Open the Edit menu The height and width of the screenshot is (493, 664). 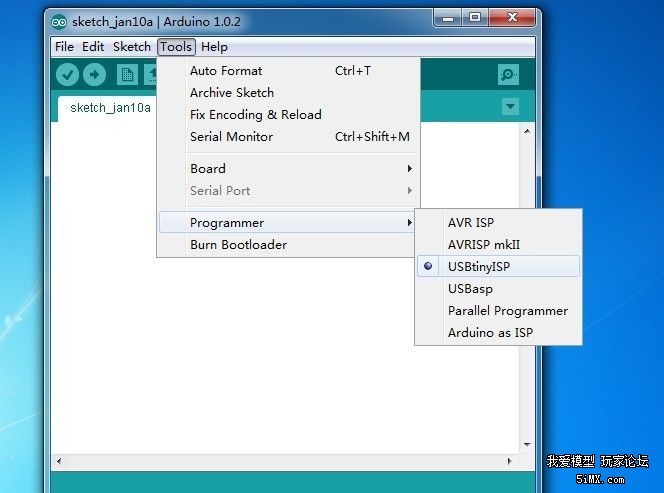[x=93, y=47]
